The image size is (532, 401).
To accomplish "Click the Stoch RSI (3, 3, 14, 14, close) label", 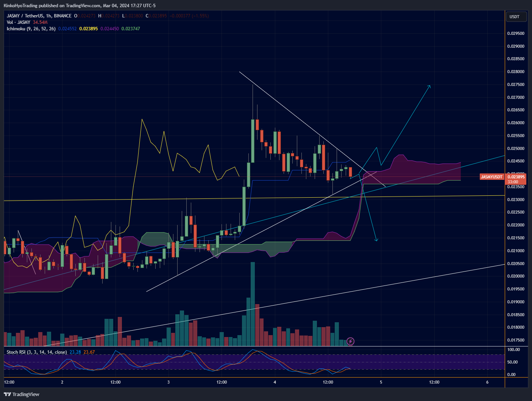I will click(37, 352).
